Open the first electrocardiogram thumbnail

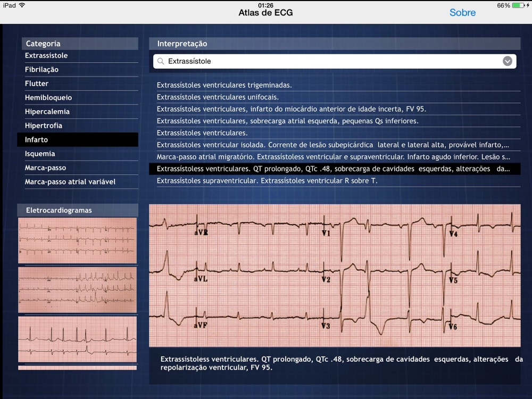coord(77,240)
